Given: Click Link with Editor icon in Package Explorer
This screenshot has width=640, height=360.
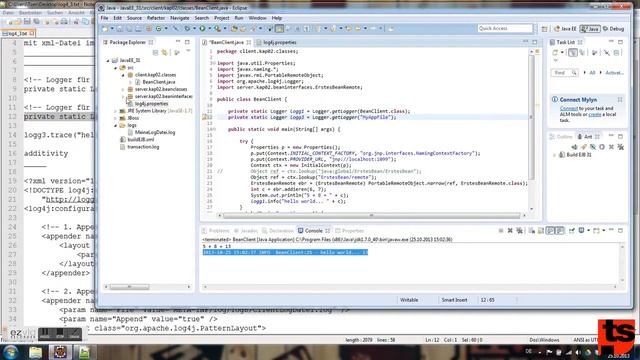Looking at the screenshot, I should [x=164, y=52].
